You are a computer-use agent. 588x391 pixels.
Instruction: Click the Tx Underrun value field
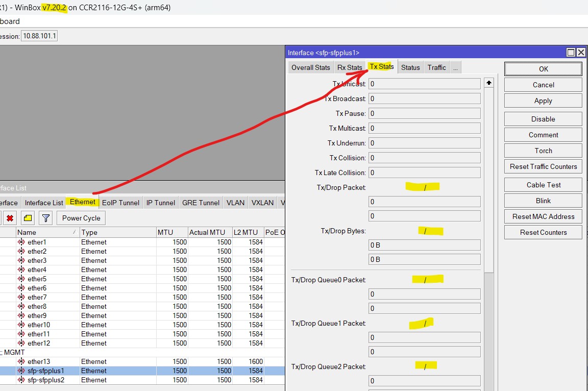tap(425, 143)
